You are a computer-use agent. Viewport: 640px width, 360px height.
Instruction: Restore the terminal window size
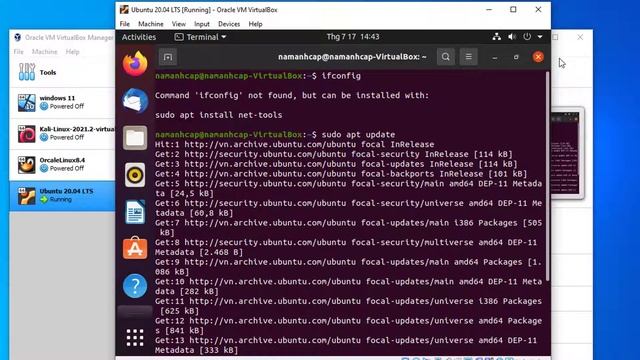(x=516, y=57)
